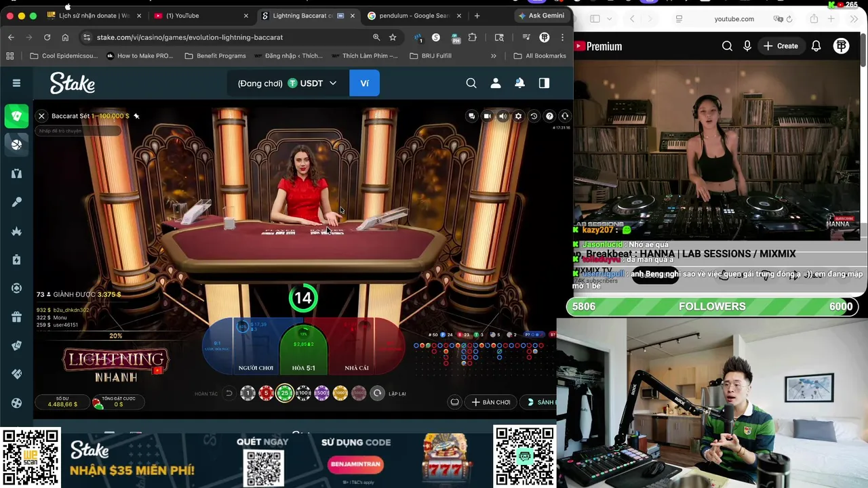Open Cool Epidemicsou bookmark folder
The width and height of the screenshot is (868, 488).
pyautogui.click(x=64, y=56)
